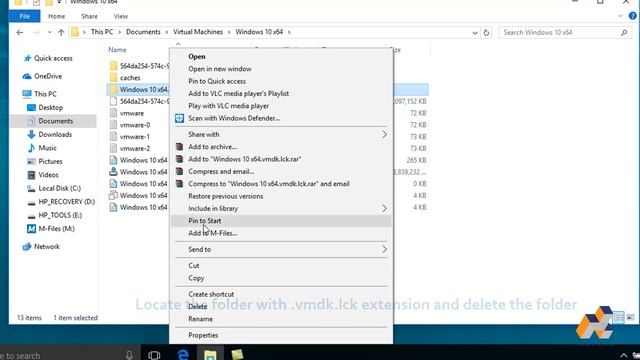640x360 pixels.
Task: Click Virtual Machines in breadcrumb path
Action: pos(198,32)
